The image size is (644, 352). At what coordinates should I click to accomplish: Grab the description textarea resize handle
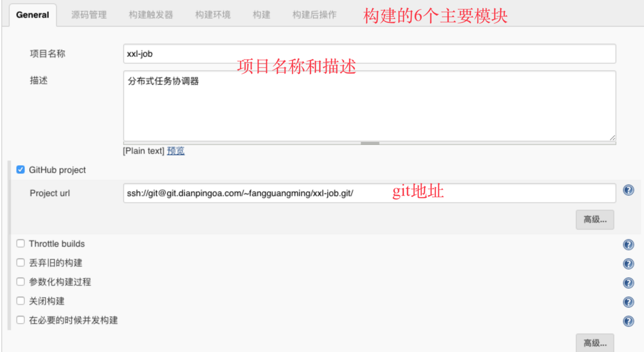(612, 138)
